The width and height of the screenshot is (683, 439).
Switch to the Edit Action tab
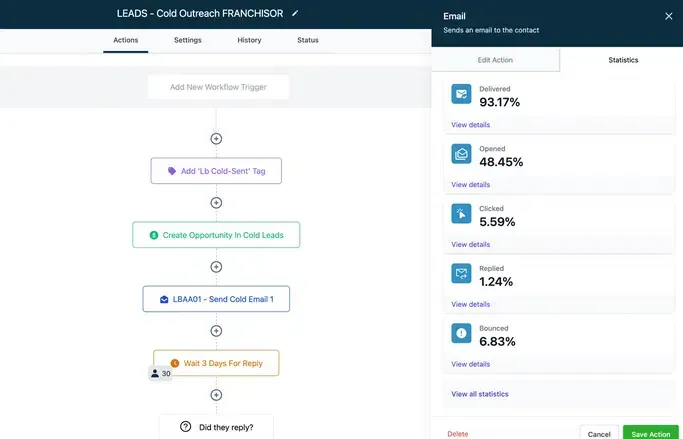point(495,60)
